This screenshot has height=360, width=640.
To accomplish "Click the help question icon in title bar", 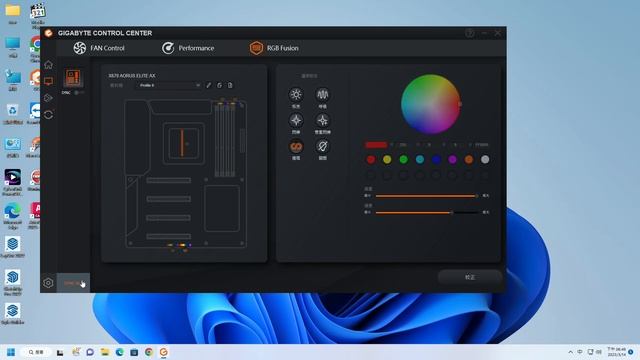I will click(x=470, y=33).
